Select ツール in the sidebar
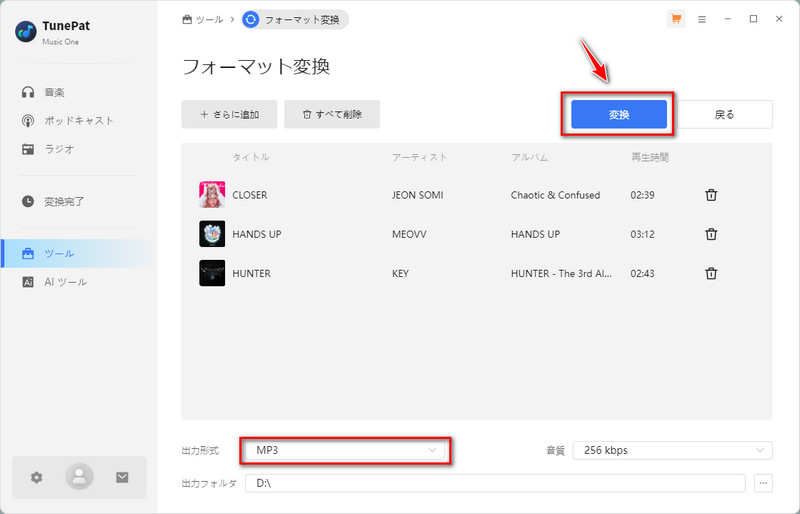800x514 pixels. 79,253
